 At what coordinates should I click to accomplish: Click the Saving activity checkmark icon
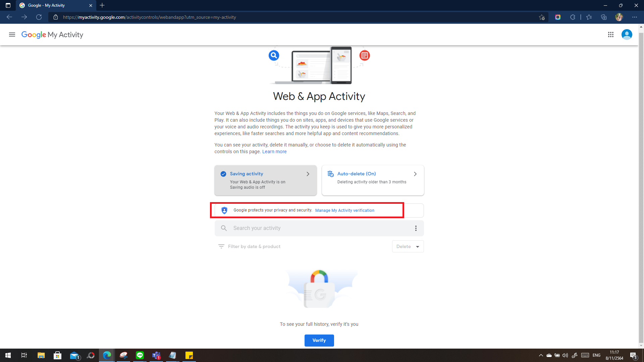[x=223, y=174]
